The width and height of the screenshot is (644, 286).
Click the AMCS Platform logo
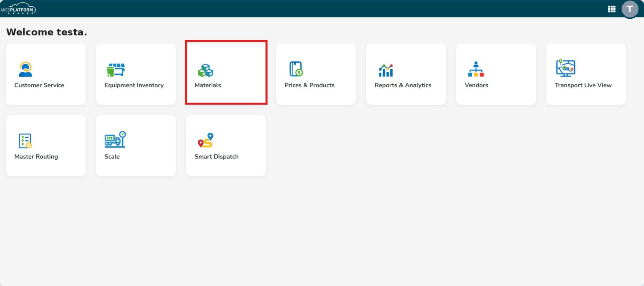18,9
